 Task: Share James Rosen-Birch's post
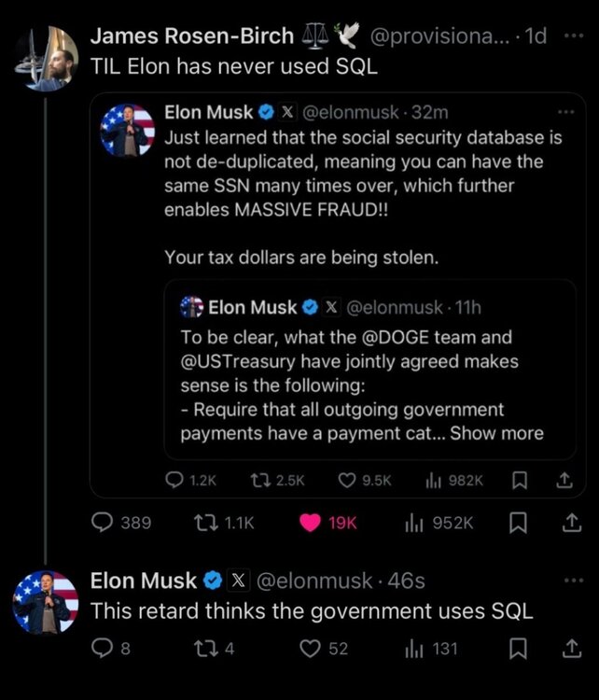[x=565, y=524]
